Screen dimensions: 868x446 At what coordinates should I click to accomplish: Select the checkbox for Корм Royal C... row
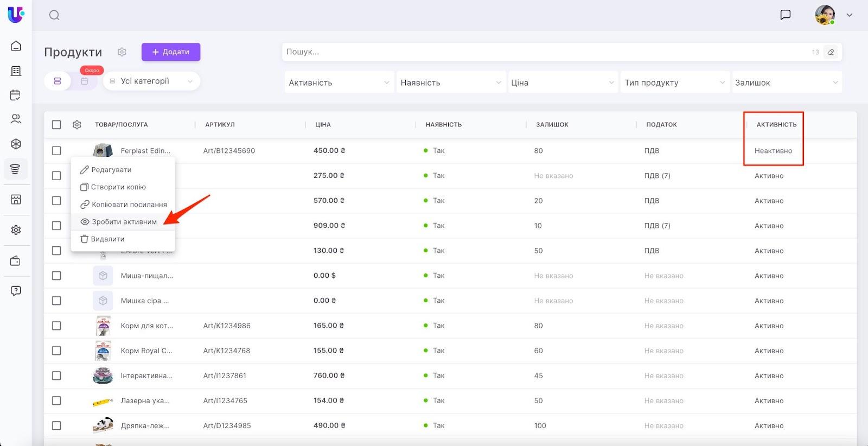point(56,351)
